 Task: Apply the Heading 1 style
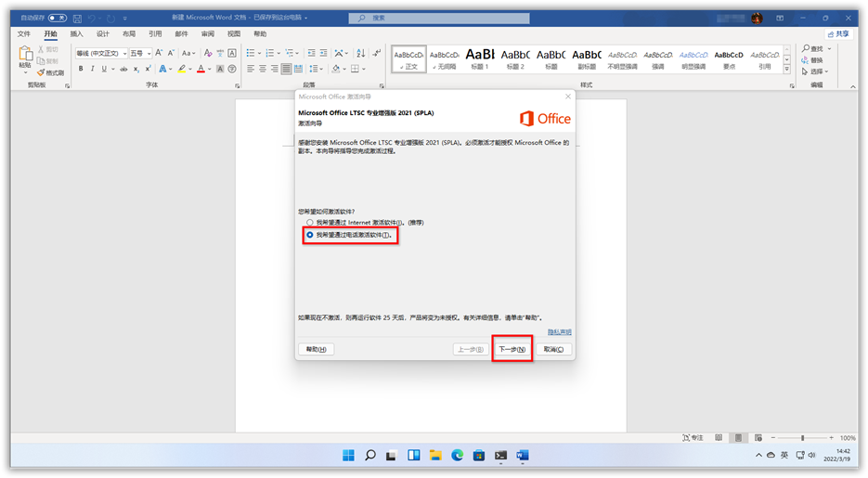coord(480,58)
